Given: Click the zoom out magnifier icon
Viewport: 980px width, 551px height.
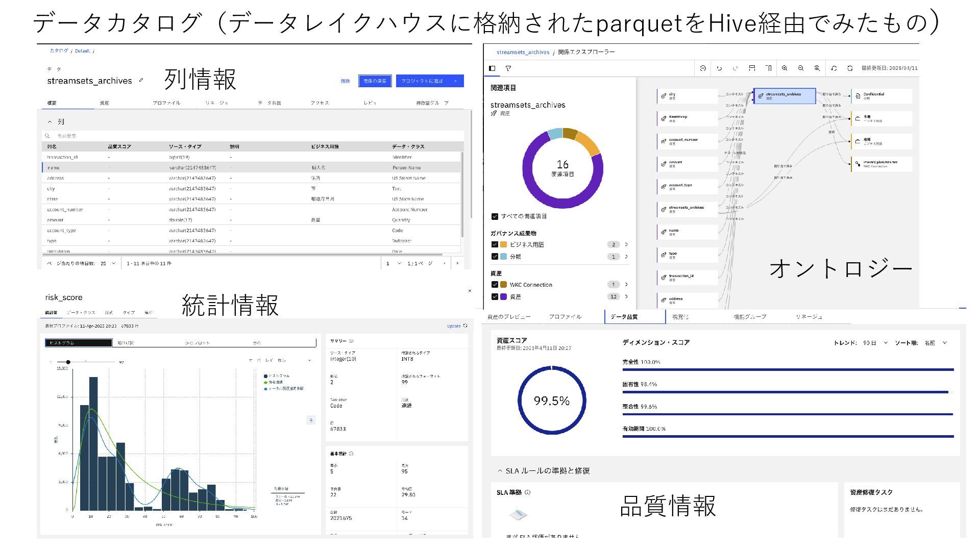Looking at the screenshot, I should pos(801,68).
